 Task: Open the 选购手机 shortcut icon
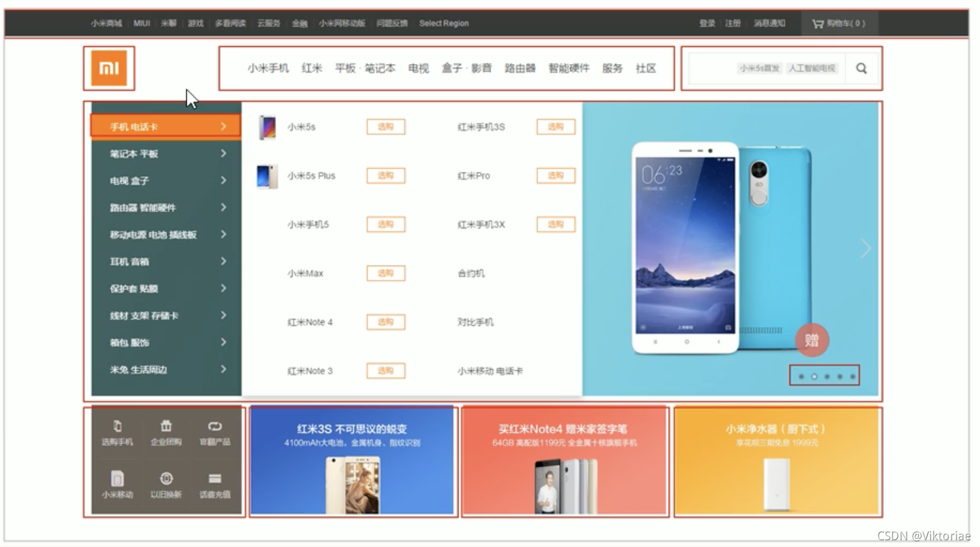tap(117, 432)
